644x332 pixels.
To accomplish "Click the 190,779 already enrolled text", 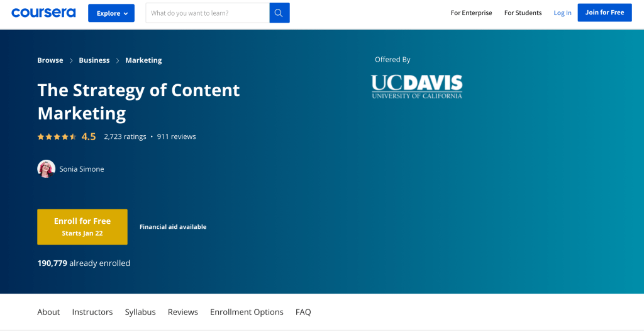I will (x=84, y=263).
